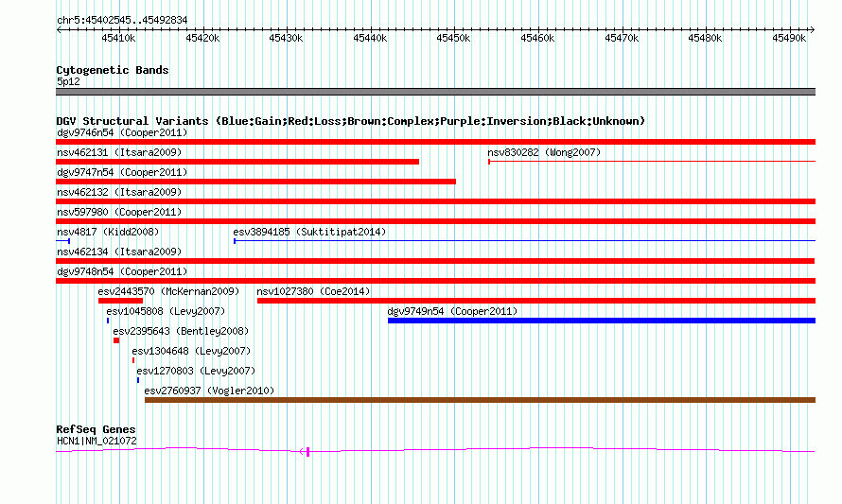
Task: Click dgv9748n54 (Cooper2011) label
Action: tap(122, 271)
